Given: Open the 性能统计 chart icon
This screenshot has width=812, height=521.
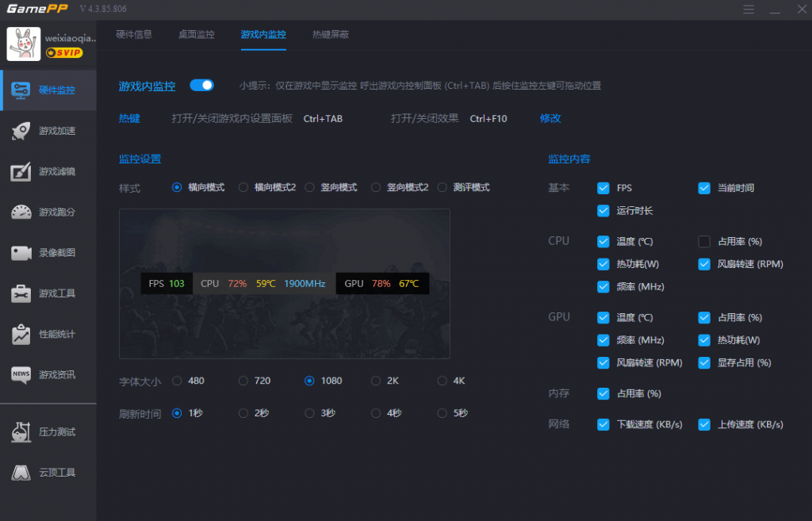Looking at the screenshot, I should click(x=21, y=334).
